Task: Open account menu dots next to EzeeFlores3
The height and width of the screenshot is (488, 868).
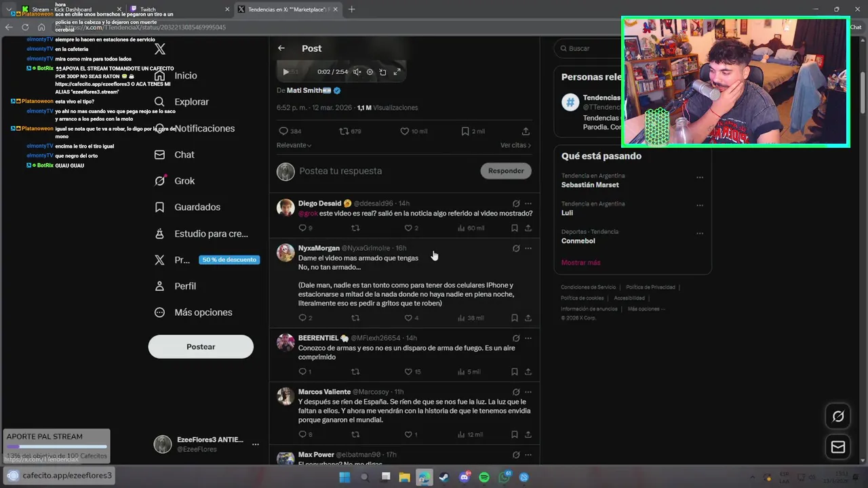Action: click(x=256, y=445)
